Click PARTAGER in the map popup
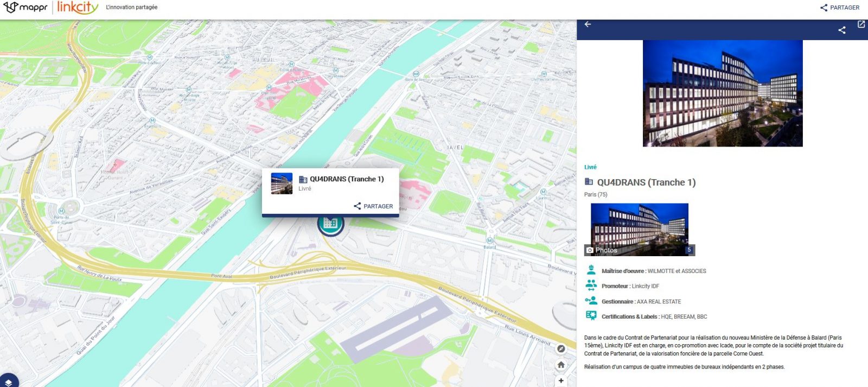868x387 pixels. click(x=373, y=206)
